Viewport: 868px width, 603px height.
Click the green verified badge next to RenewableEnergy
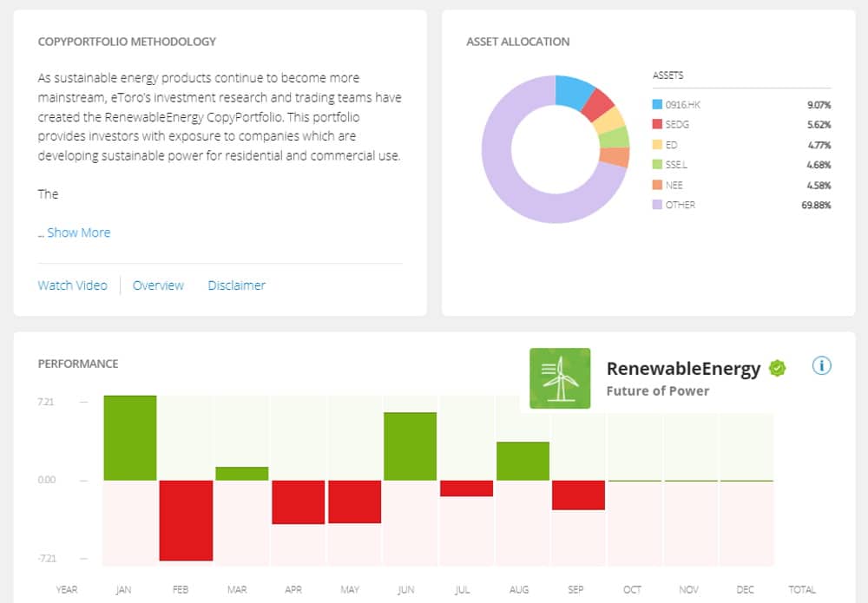(x=777, y=368)
